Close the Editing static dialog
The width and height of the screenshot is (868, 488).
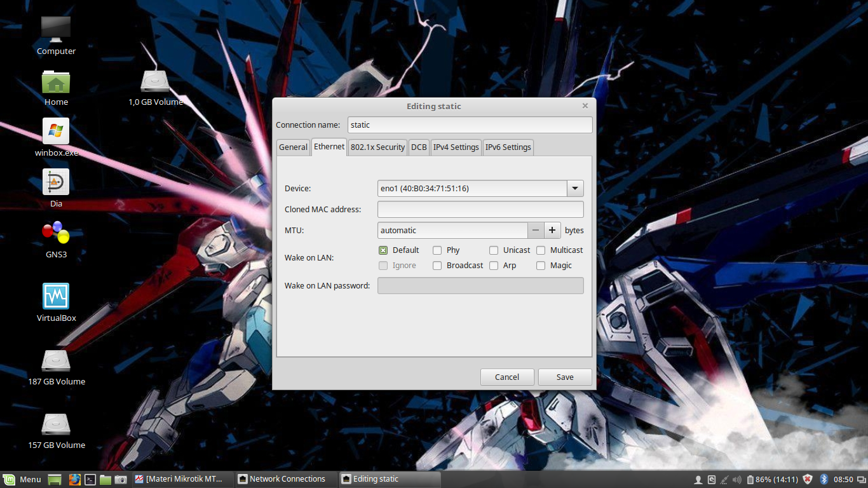pos(585,105)
